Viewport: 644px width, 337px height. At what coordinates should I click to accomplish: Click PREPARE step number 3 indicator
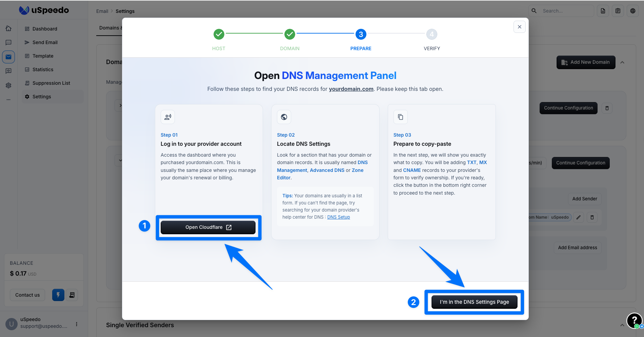pyautogui.click(x=361, y=34)
